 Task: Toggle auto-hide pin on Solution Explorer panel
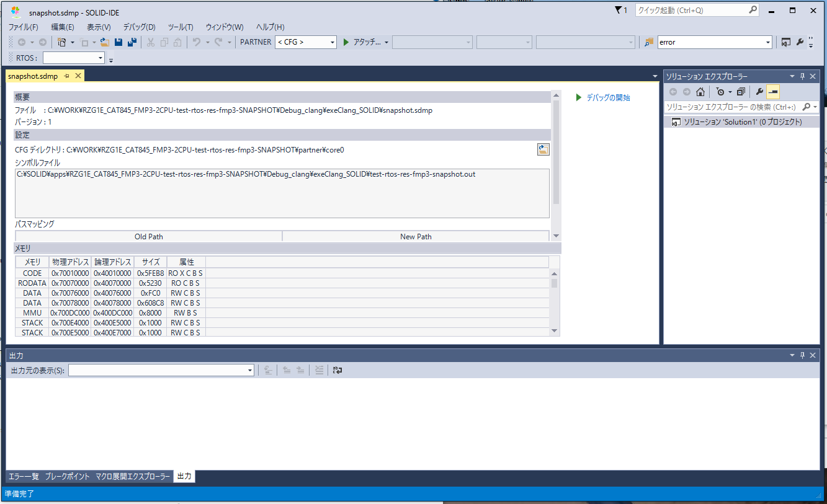point(802,76)
